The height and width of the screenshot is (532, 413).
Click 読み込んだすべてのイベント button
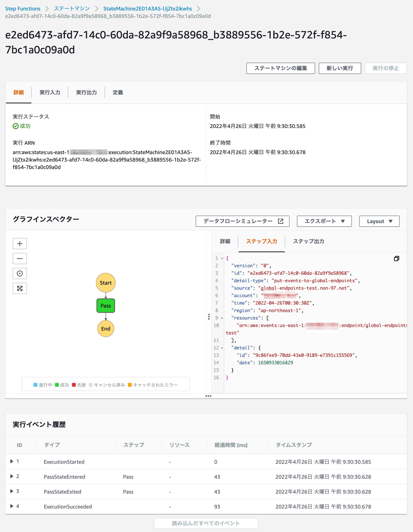[206, 523]
